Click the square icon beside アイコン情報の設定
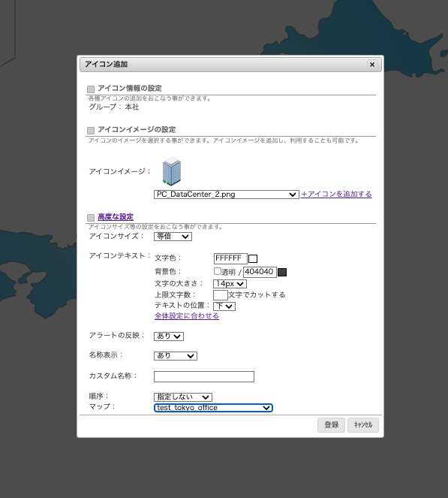The width and height of the screenshot is (448, 498). pyautogui.click(x=91, y=89)
